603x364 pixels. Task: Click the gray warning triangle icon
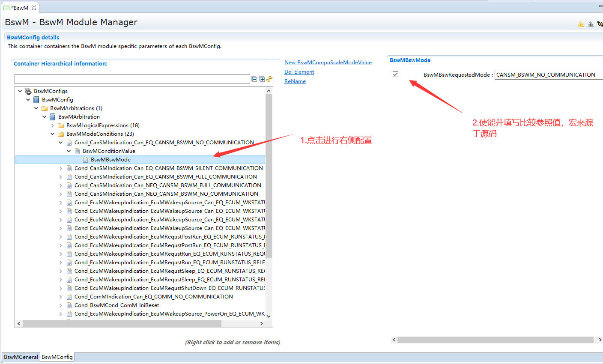[591, 24]
